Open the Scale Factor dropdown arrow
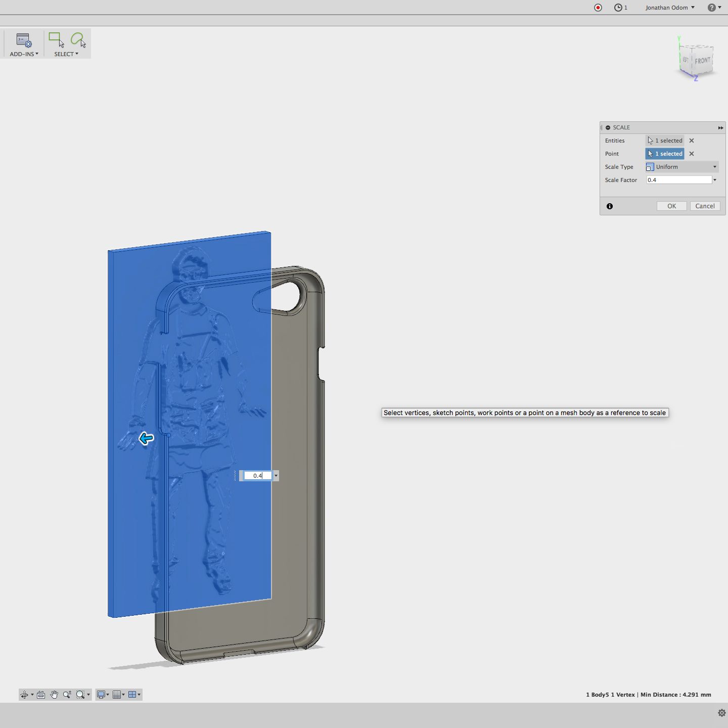 pyautogui.click(x=714, y=179)
